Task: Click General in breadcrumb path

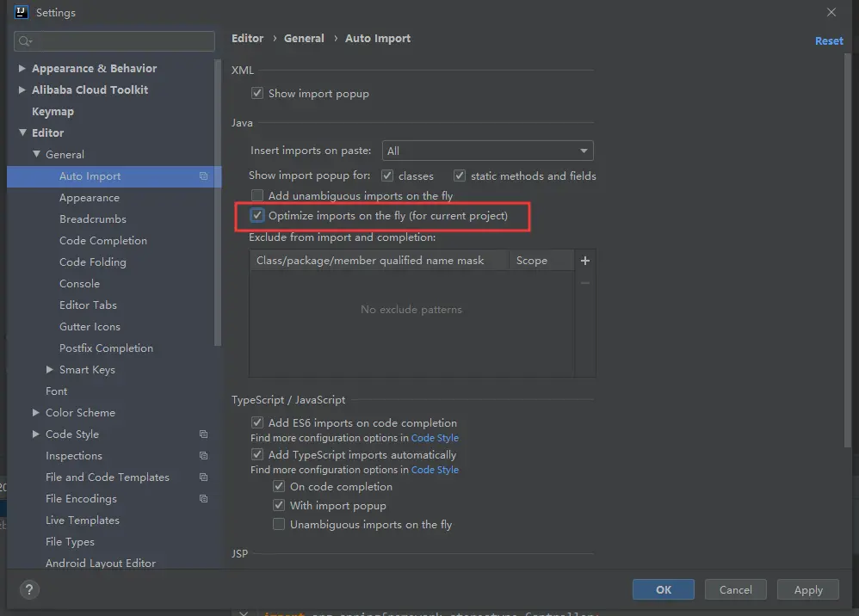Action: coord(304,39)
